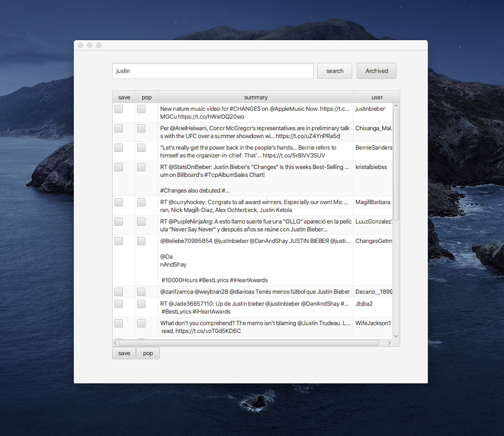The height and width of the screenshot is (436, 504).
Task: Sort by the save column header
Action: pyautogui.click(x=124, y=97)
